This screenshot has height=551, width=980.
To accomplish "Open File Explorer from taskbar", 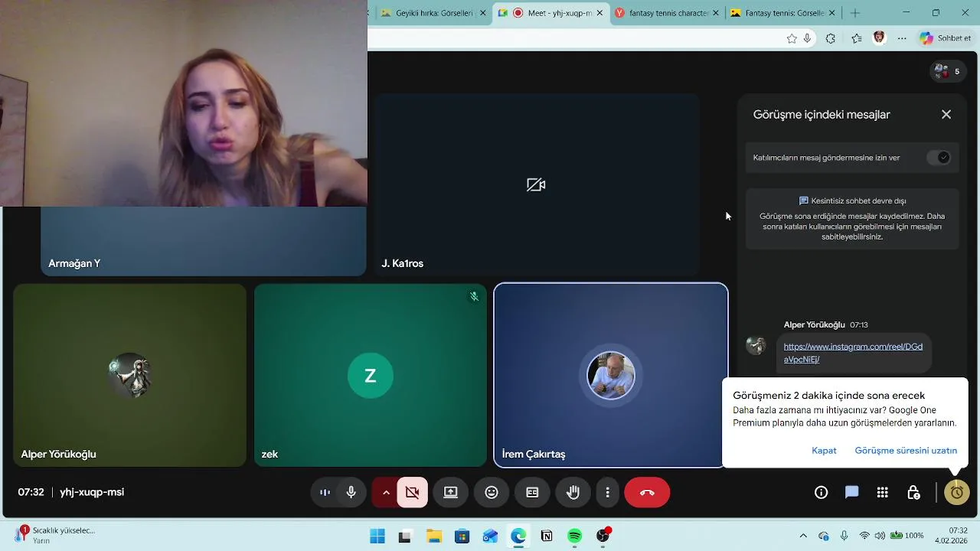I will coord(434,536).
